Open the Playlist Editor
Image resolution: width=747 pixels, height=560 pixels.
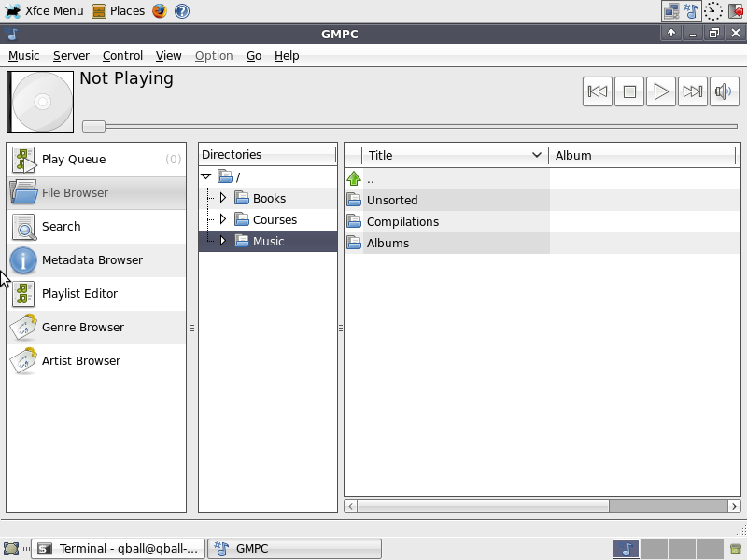[x=96, y=294]
